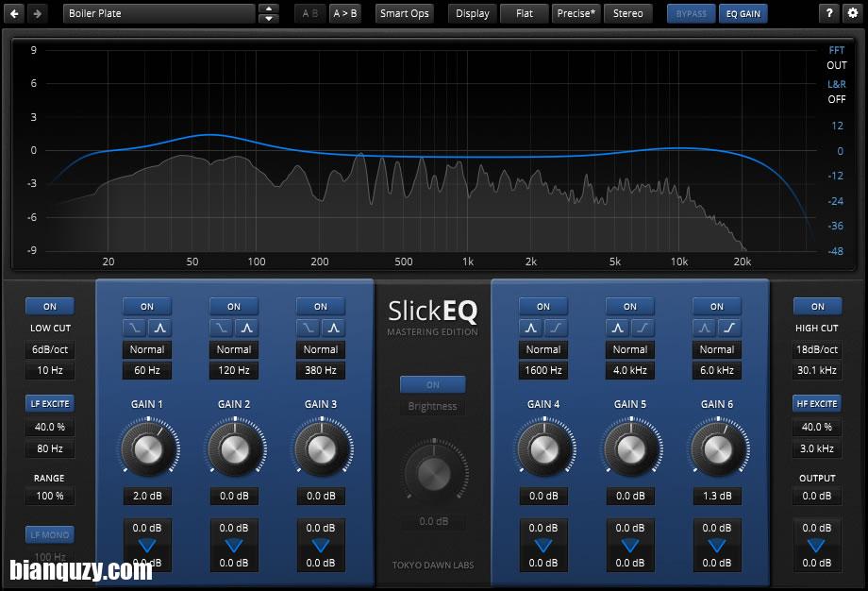Toggle the ON switch for Gain 1 band
This screenshot has height=591, width=868.
147,306
